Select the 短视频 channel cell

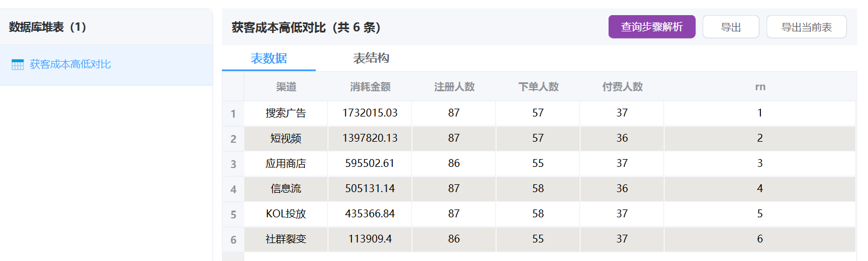pyautogui.click(x=286, y=138)
